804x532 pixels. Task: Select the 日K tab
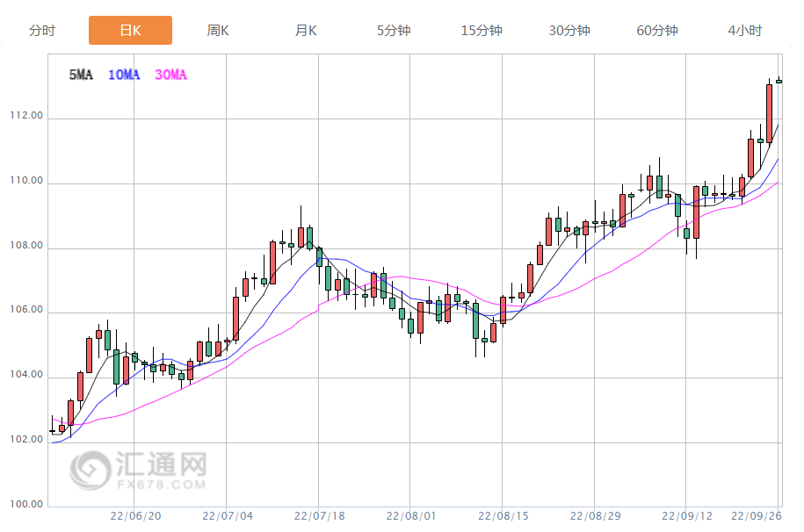point(130,31)
